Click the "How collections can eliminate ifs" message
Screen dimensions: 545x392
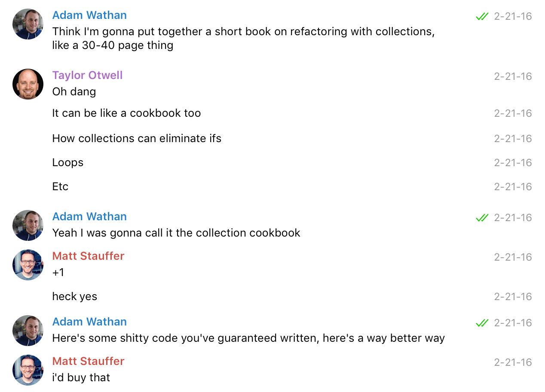pyautogui.click(x=137, y=139)
